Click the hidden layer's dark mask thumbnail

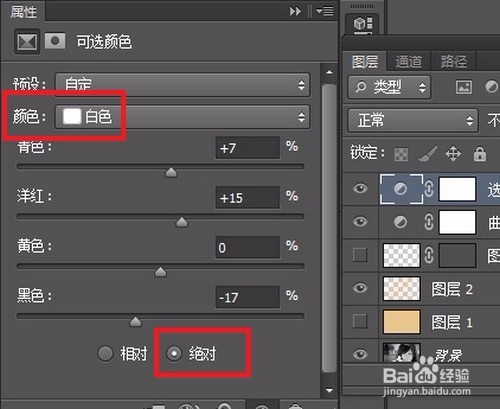tap(457, 255)
